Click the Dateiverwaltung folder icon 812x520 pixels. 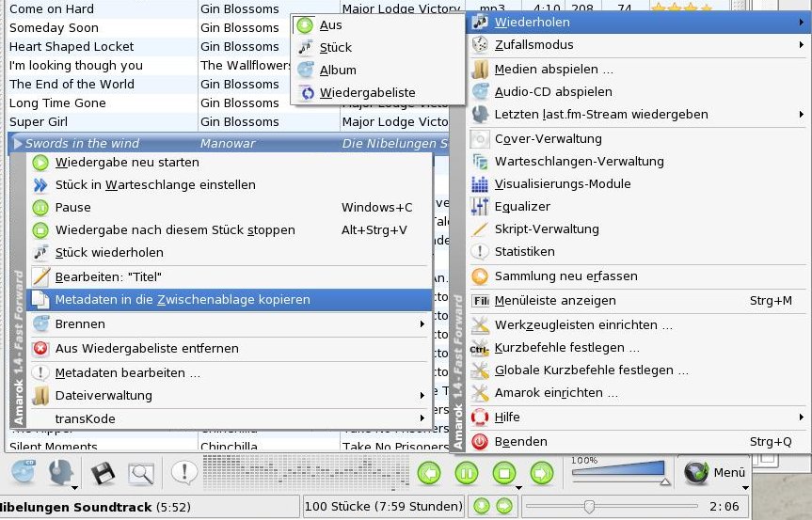coord(40,396)
